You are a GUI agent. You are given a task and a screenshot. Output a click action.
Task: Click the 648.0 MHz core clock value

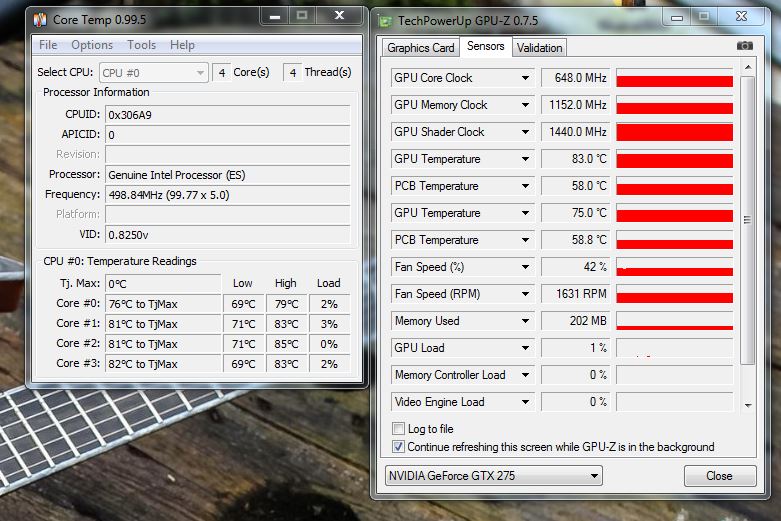click(575, 78)
